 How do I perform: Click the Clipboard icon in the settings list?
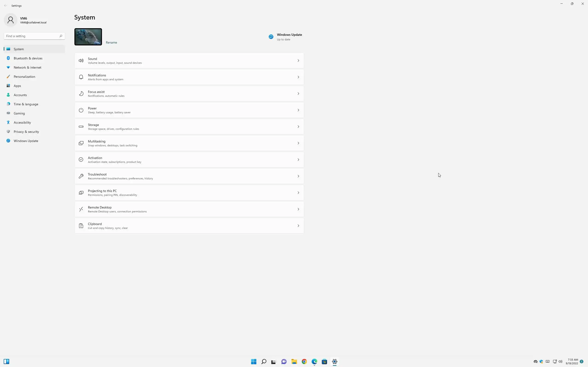pos(81,226)
